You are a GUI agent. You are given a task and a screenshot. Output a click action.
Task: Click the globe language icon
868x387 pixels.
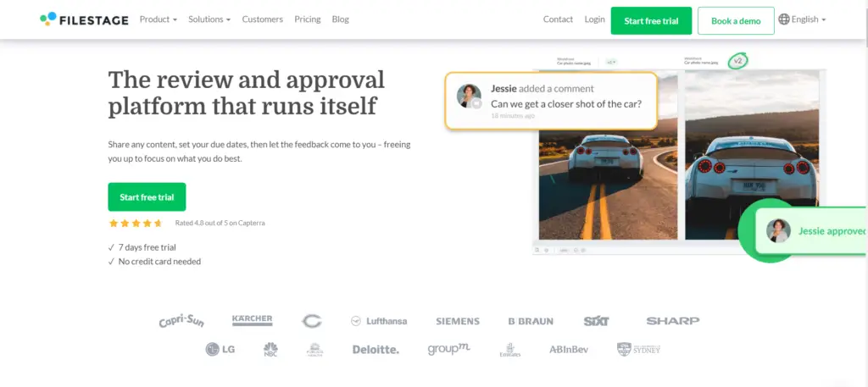[x=784, y=19]
